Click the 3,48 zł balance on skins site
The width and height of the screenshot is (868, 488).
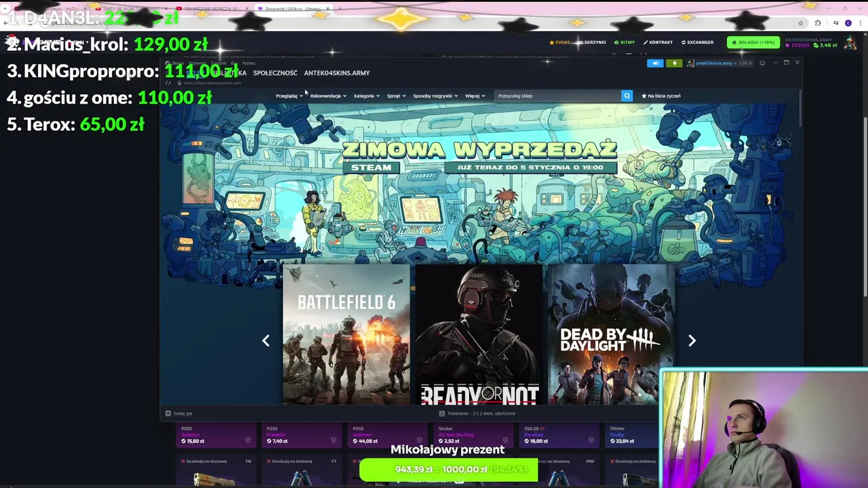tap(825, 45)
